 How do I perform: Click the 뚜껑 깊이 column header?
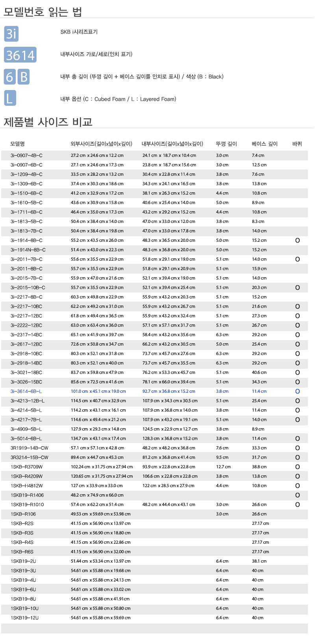coord(226,144)
